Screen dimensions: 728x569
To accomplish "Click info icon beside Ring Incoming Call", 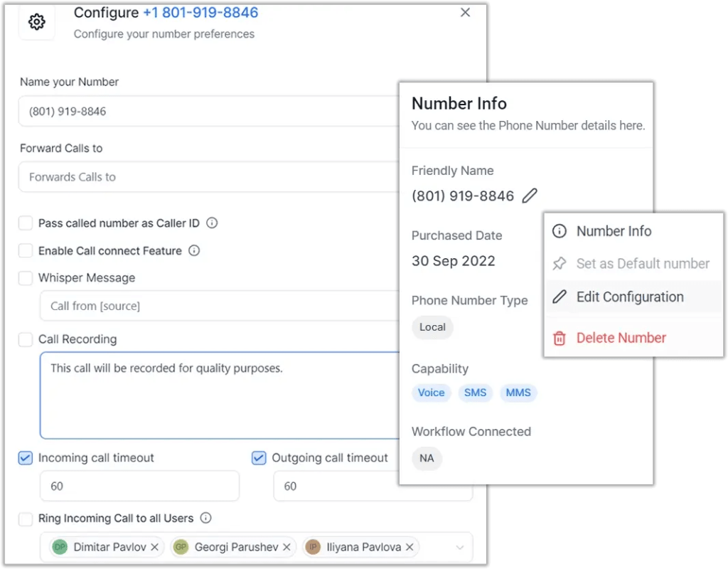I will coord(206,518).
